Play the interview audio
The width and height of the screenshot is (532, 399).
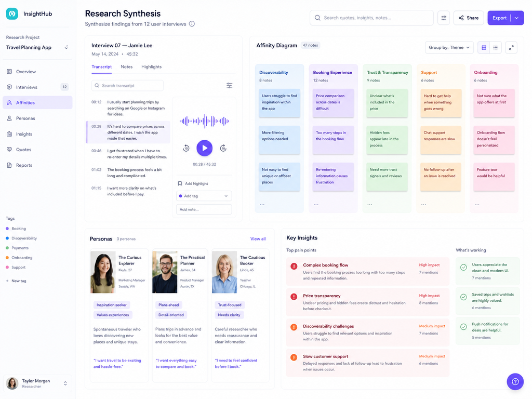pos(205,148)
